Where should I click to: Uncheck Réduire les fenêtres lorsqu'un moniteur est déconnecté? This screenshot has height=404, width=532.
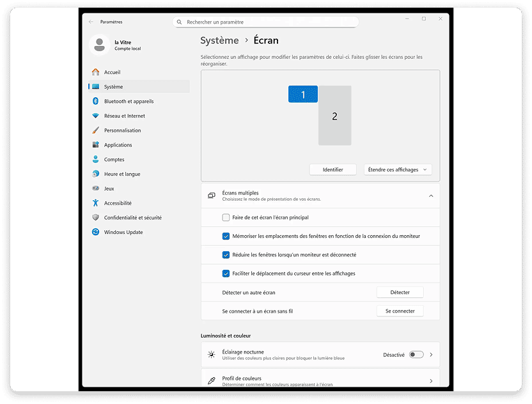[x=226, y=255]
